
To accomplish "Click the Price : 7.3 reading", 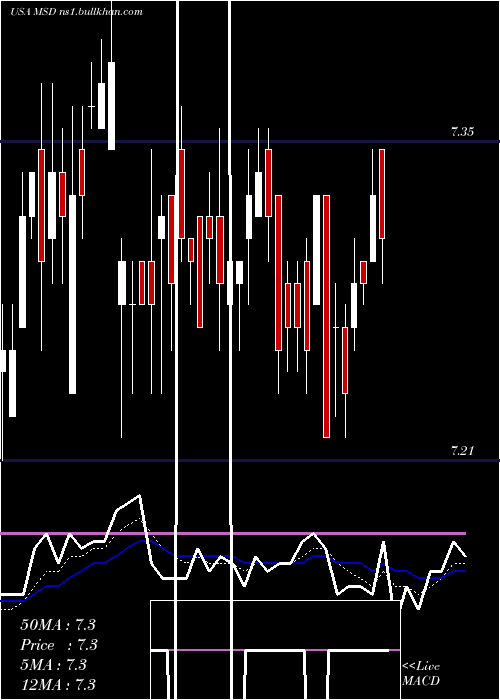I will [59, 645].
